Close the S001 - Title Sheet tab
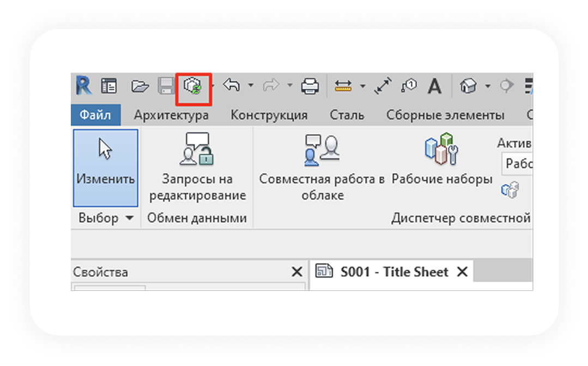The image size is (588, 366). 462,272
